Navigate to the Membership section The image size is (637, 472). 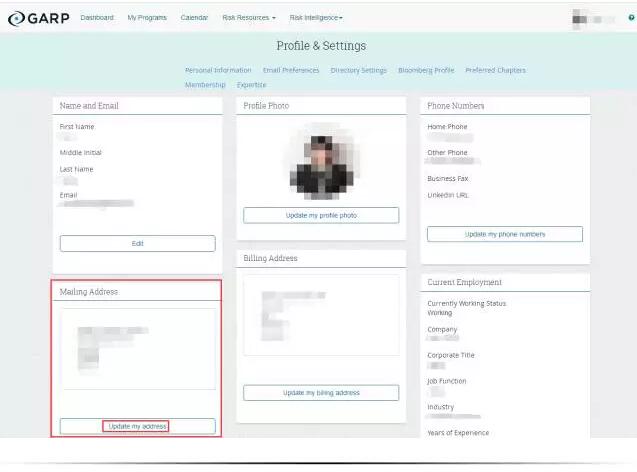click(x=205, y=85)
